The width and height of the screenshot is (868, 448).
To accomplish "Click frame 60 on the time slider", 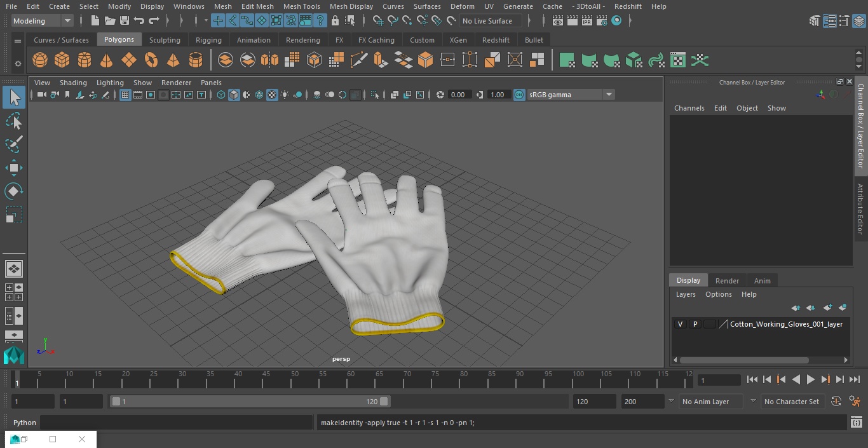I will click(x=351, y=379).
